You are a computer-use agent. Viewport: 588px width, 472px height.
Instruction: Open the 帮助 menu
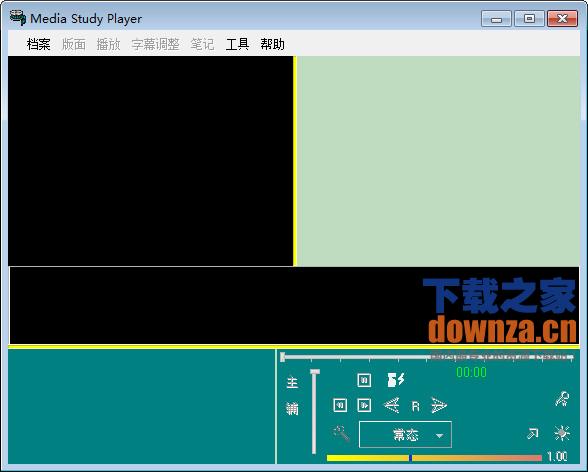273,44
